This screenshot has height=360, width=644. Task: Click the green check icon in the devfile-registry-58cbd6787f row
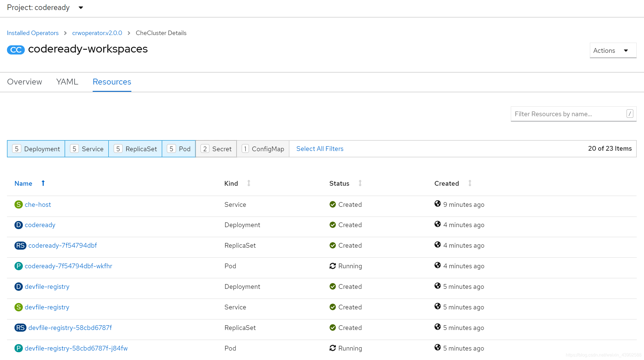[x=333, y=328]
